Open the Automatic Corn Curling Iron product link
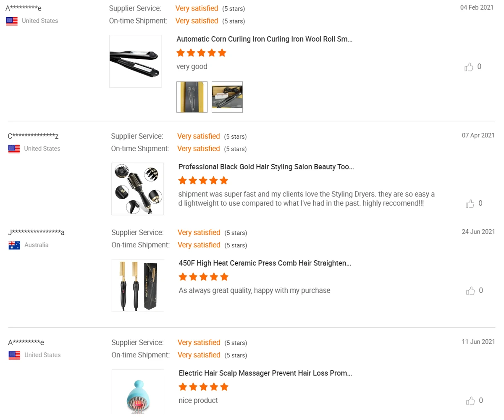 [264, 39]
